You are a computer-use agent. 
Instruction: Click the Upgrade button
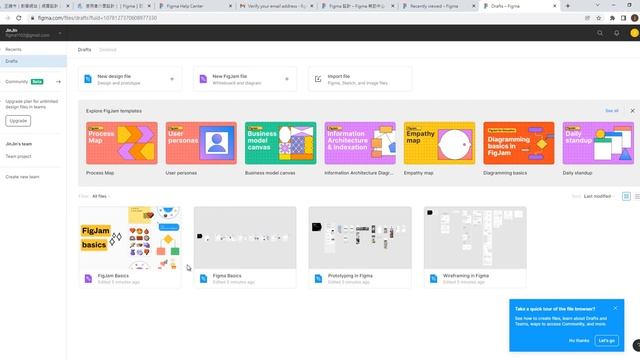click(x=18, y=121)
